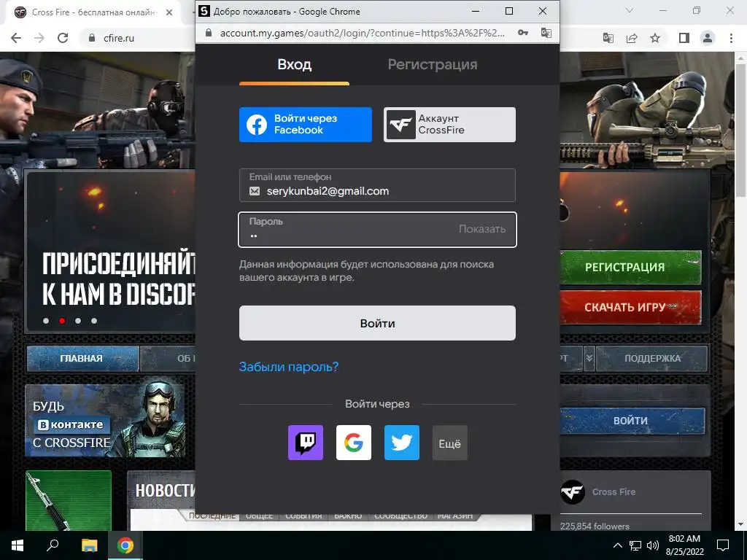
Task: Select the Cross Fire browser tab
Action: point(93,12)
